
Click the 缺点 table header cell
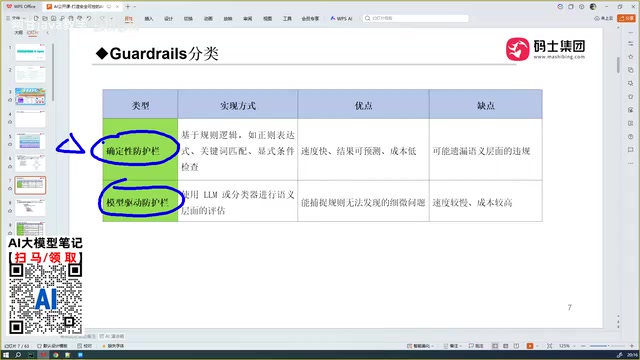click(x=486, y=105)
